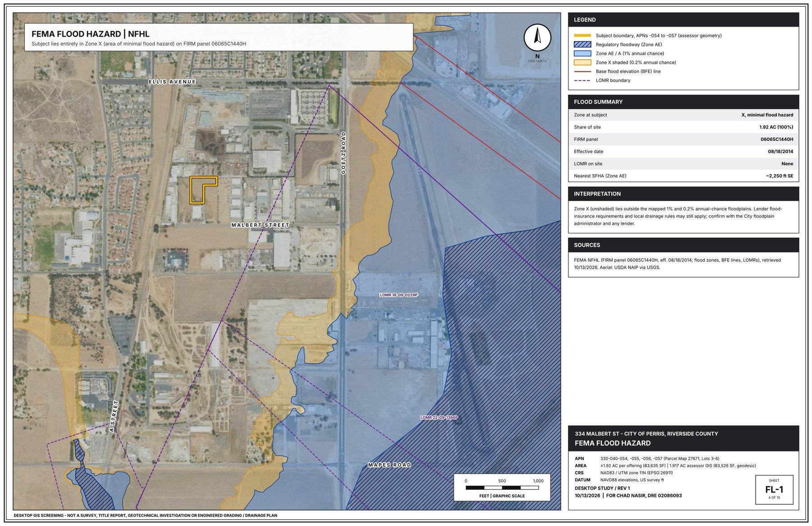Click the FEMA FLOOD HAZARD | NFHL map title
Screen dimensions: 812x526
pyautogui.click(x=90, y=34)
